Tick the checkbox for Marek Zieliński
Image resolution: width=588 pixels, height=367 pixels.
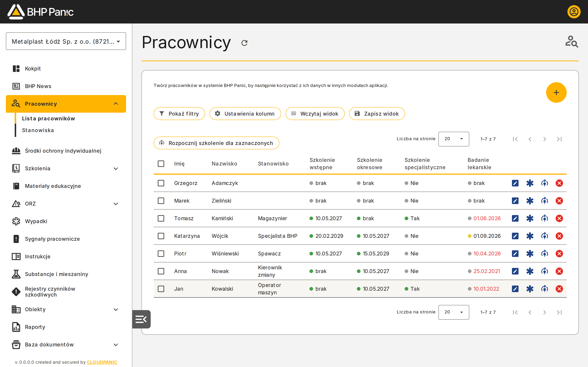point(161,201)
